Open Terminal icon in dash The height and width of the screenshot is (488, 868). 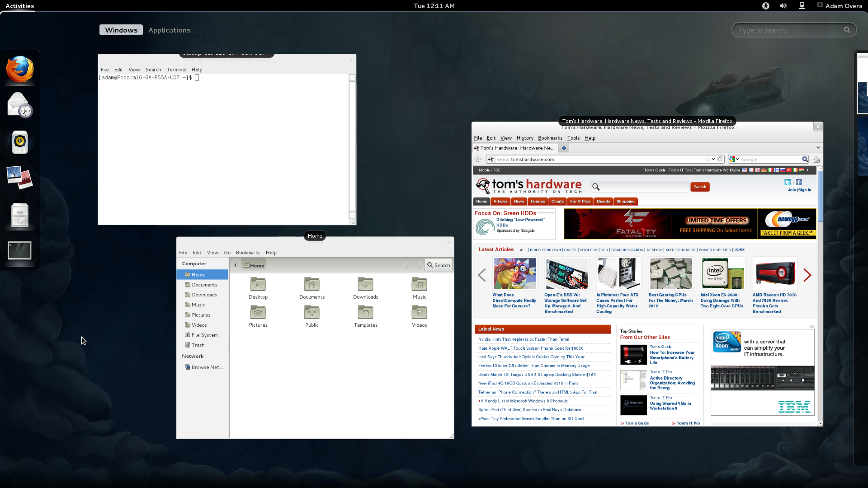[20, 250]
